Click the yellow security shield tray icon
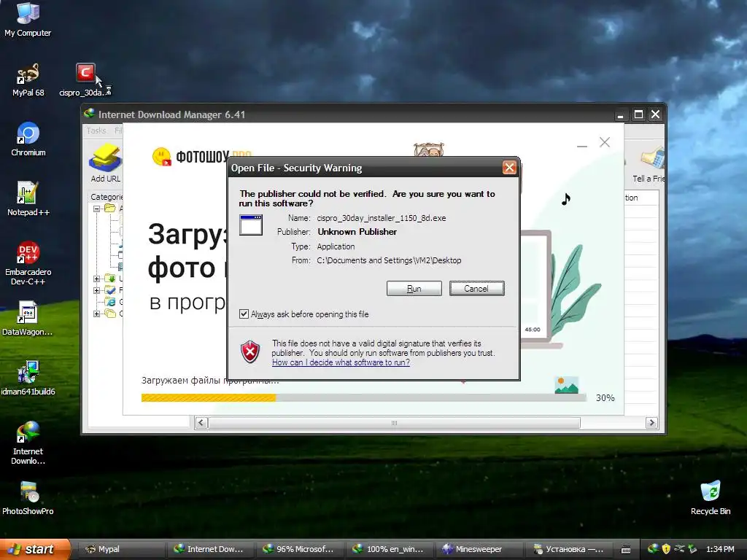This screenshot has height=560, width=747. (666, 549)
